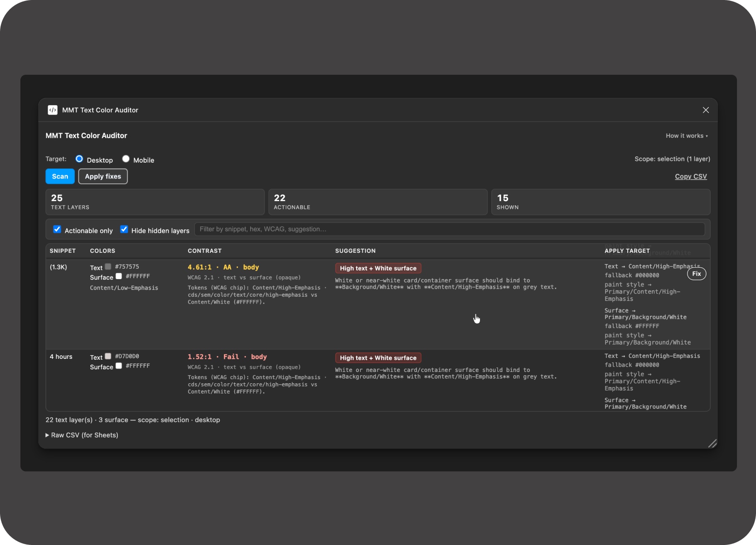Screen dimensions: 756x545
Task: Click the Apply Target column header
Action: (627, 251)
